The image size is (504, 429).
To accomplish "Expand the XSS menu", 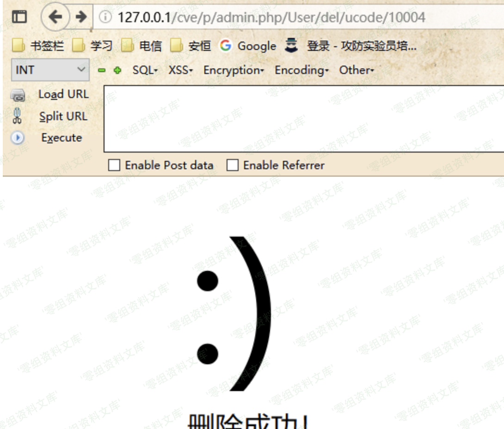I will [180, 70].
